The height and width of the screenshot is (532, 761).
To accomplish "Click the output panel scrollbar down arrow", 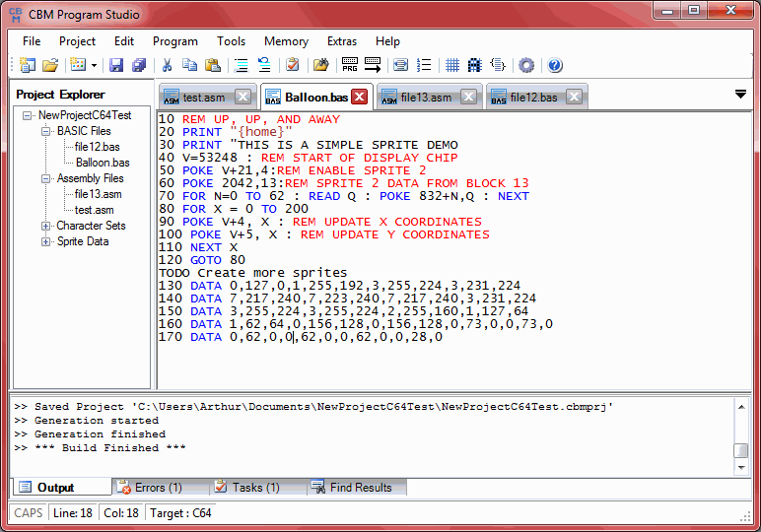I will point(741,468).
